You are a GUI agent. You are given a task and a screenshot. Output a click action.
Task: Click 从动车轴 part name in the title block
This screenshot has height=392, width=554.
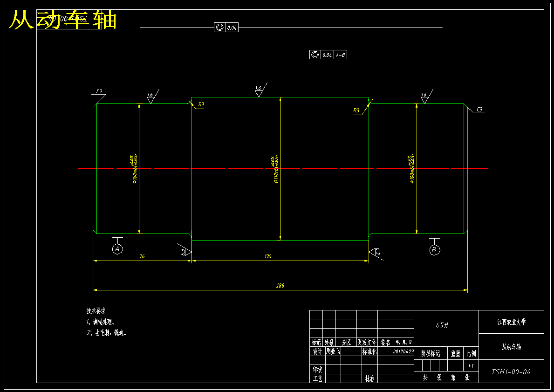[x=511, y=347]
